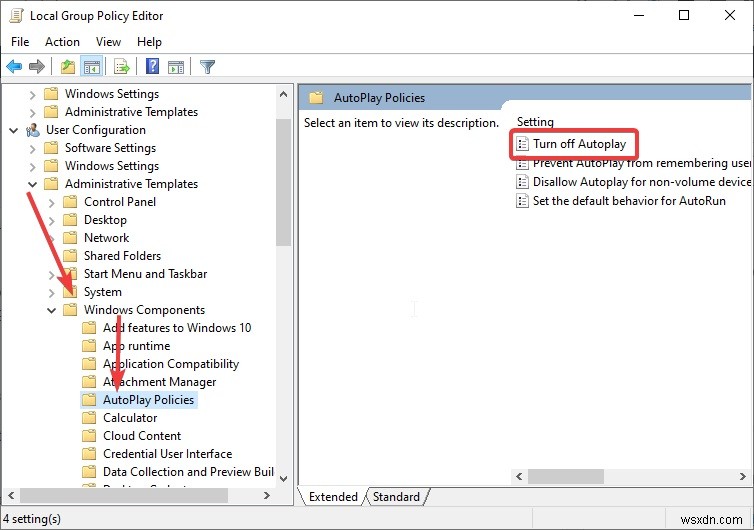Select Set the default behavior for AutoRun
The width and height of the screenshot is (754, 530).
(629, 201)
